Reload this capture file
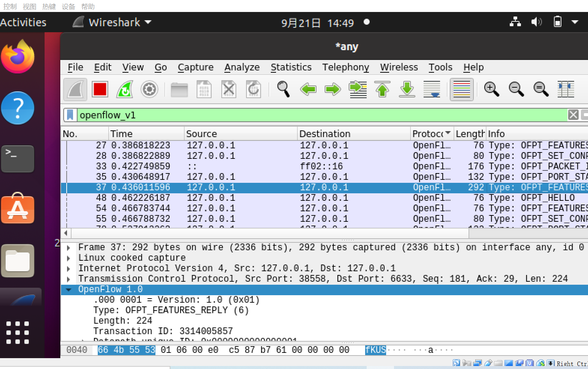588x369 pixels. 254,90
